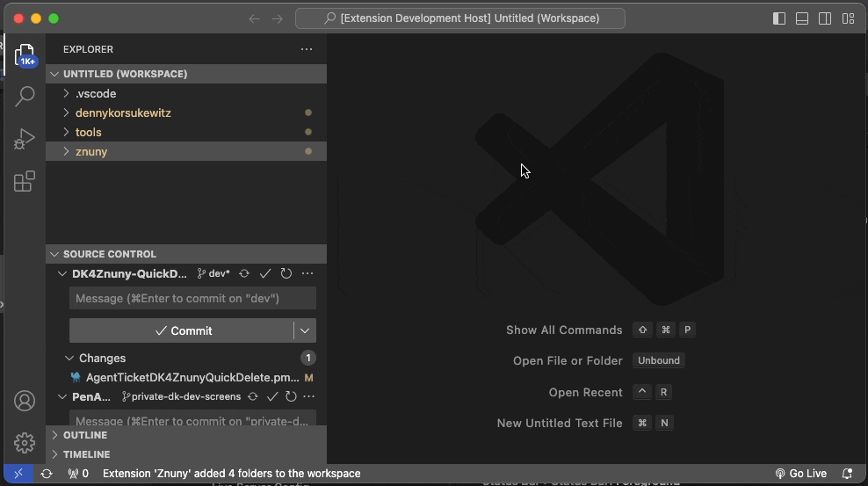868x486 pixels.
Task: Click status message about Znuny added folders
Action: (231, 474)
